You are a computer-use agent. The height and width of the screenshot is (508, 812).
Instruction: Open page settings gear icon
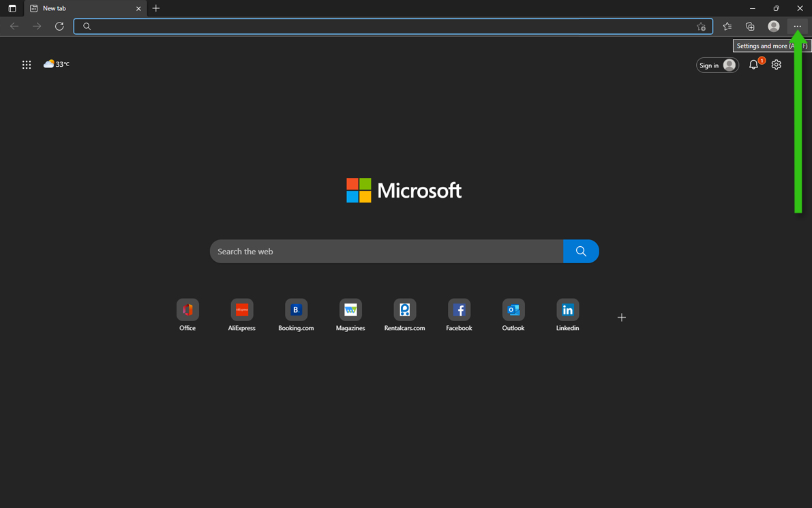pyautogui.click(x=776, y=65)
